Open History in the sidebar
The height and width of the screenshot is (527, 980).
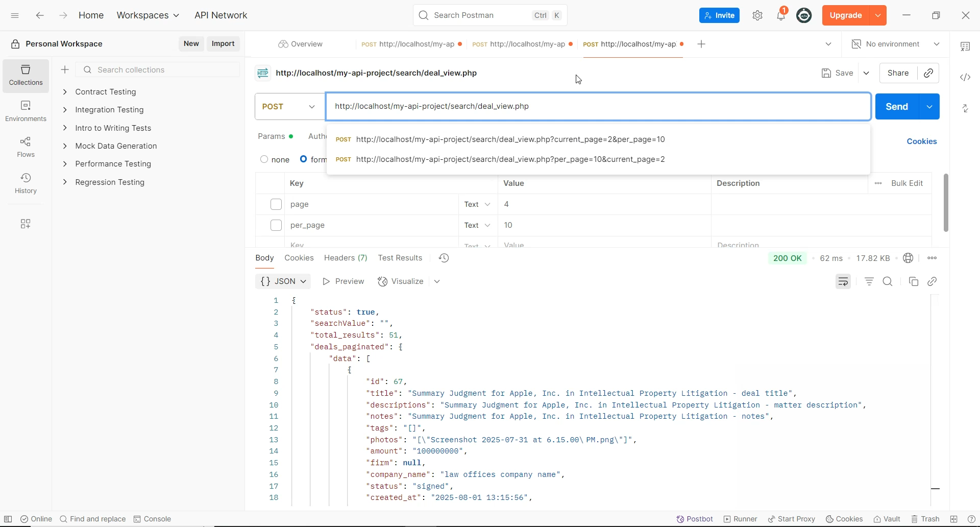click(x=26, y=183)
